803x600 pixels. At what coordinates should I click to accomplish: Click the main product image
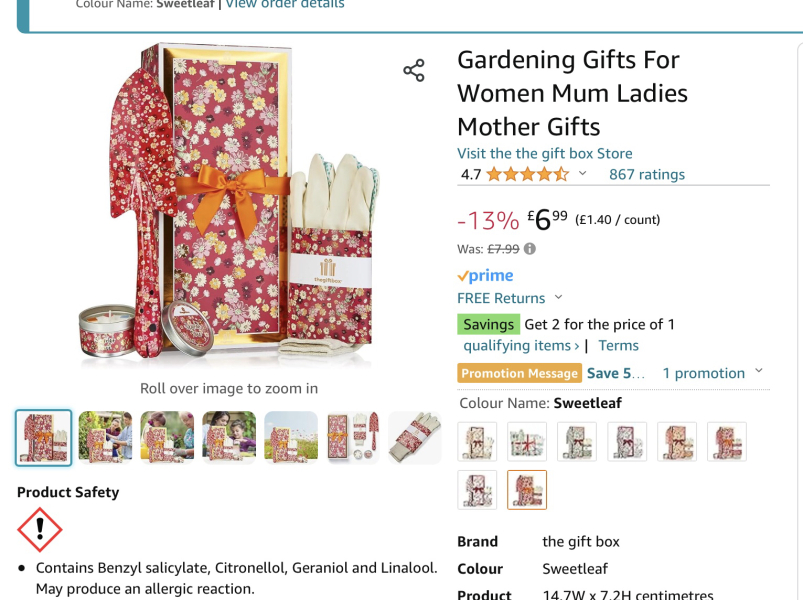point(229,204)
